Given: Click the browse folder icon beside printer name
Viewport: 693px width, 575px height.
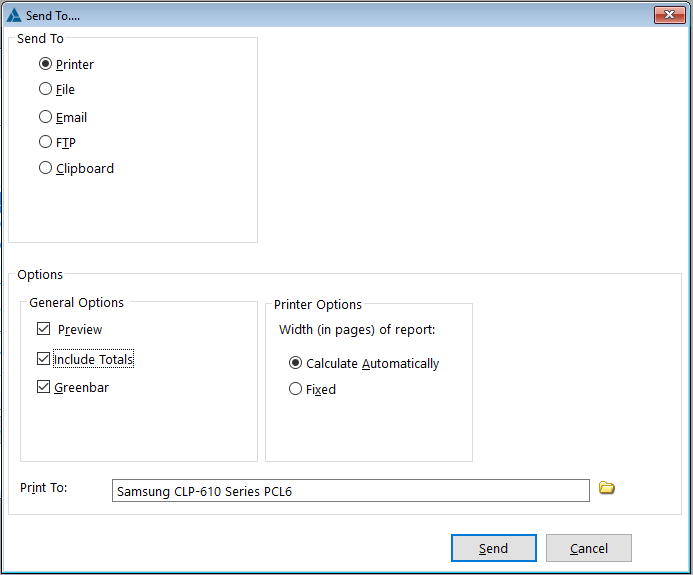Looking at the screenshot, I should (x=606, y=488).
